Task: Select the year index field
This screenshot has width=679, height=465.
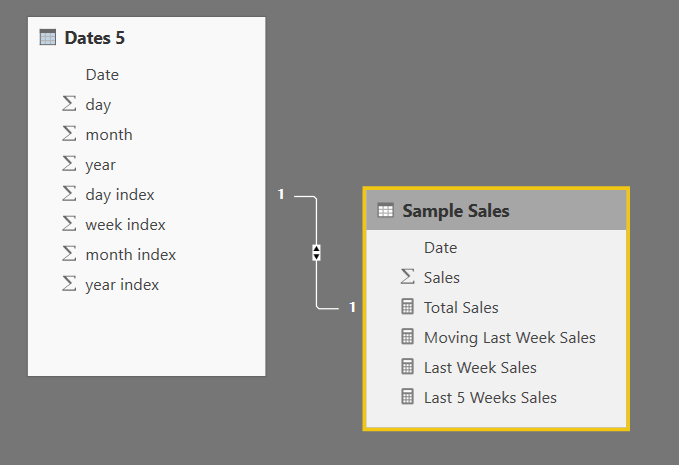Action: pyautogui.click(x=122, y=285)
